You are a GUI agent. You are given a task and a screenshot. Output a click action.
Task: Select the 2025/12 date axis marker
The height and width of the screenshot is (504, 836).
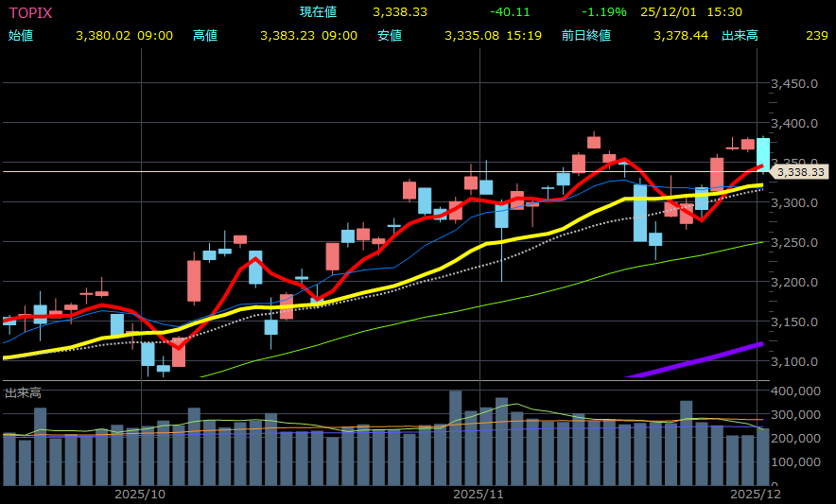[x=759, y=494]
